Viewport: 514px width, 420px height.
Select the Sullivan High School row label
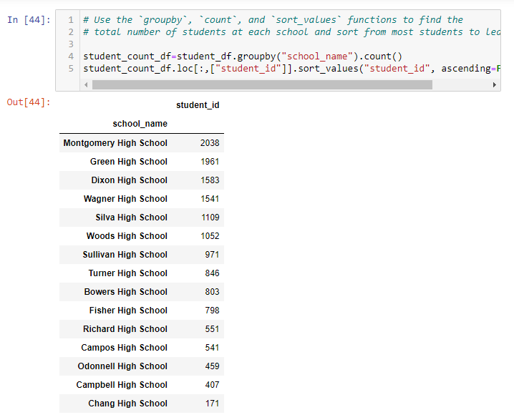tap(125, 255)
